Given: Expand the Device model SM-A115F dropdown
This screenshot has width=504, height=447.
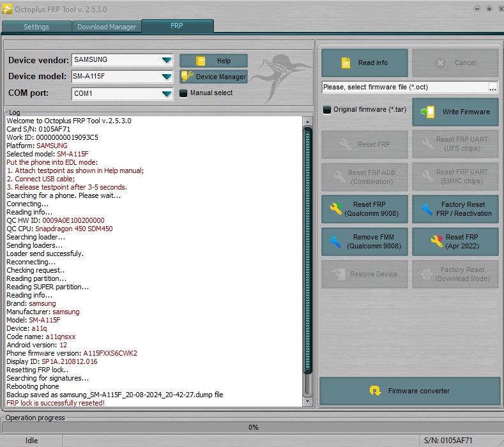Looking at the screenshot, I should tap(167, 77).
